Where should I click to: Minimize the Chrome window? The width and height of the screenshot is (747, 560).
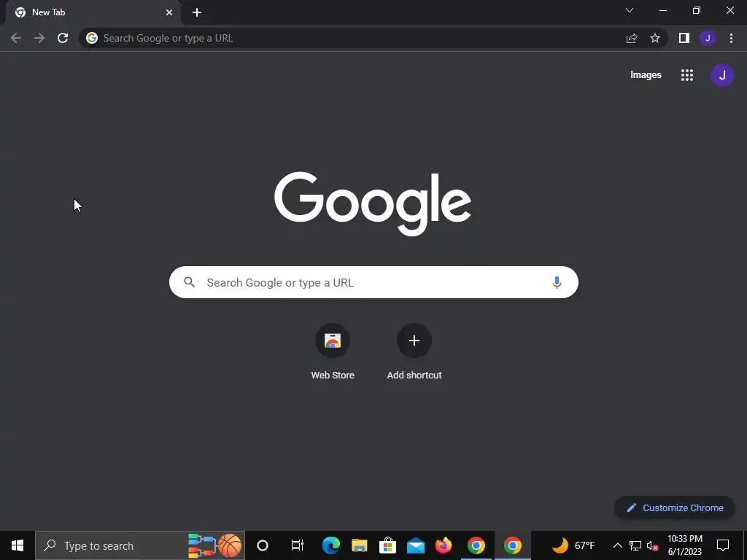pos(663,10)
